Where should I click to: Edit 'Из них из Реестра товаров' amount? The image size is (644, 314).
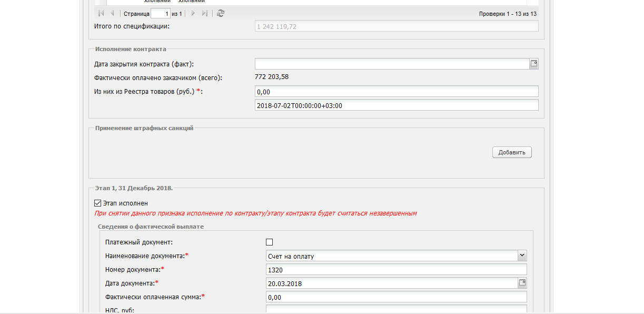click(x=397, y=92)
